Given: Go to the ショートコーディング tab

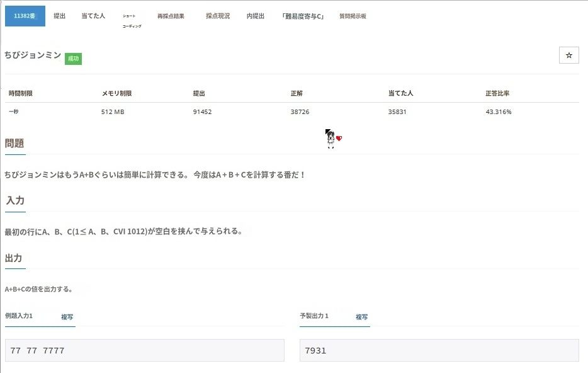Looking at the screenshot, I should (x=132, y=21).
